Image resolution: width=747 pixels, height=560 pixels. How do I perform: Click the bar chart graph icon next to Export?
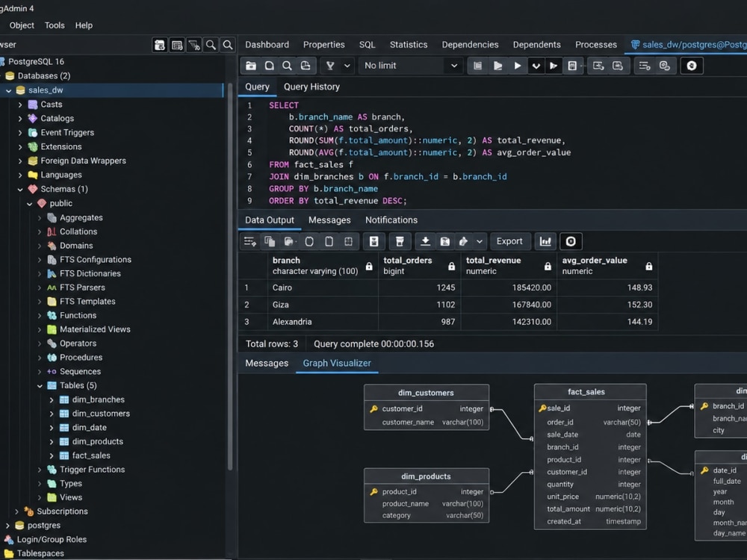[545, 241]
